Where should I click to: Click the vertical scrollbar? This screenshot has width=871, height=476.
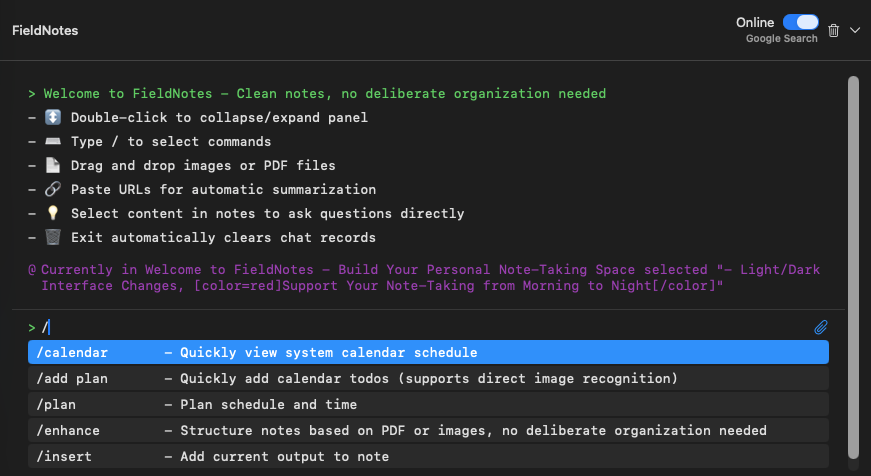853,267
